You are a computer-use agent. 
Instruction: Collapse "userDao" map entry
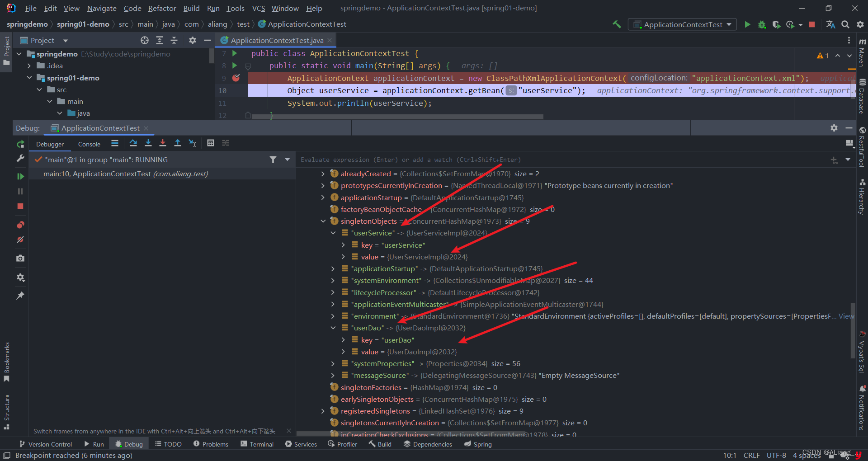click(x=333, y=328)
